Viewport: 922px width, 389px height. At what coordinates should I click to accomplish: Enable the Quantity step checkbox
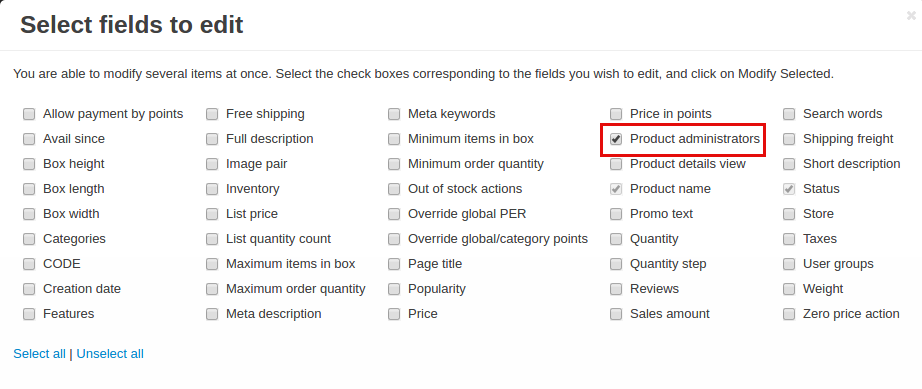pyautogui.click(x=616, y=264)
